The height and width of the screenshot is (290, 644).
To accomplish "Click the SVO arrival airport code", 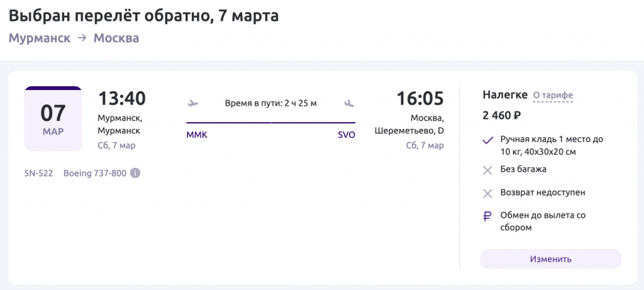I will click(347, 135).
